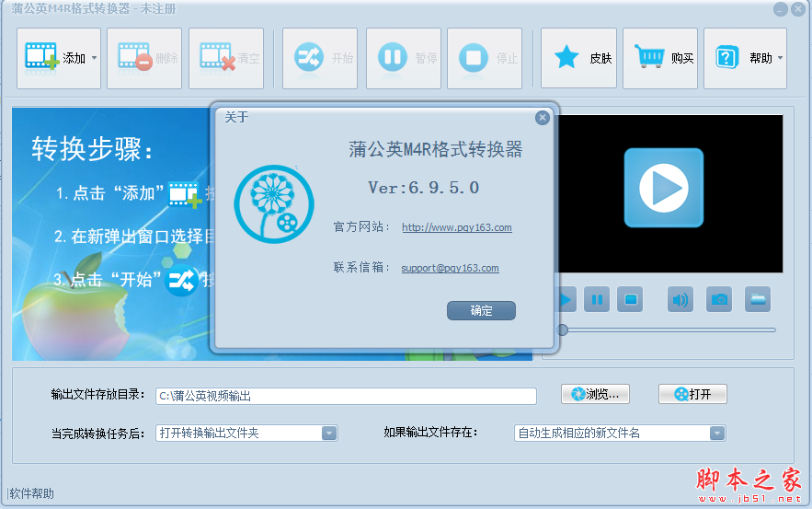
Task: Expand the Help button dropdown arrow
Action: coord(781,58)
